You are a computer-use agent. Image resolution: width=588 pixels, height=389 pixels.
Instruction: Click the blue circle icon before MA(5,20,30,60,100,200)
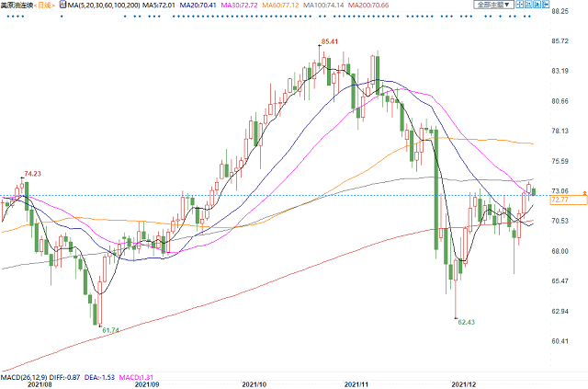click(x=62, y=6)
